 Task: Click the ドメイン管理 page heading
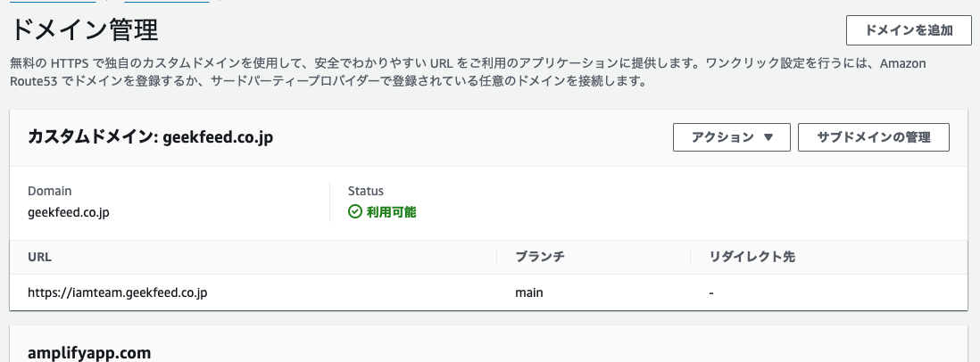84,30
